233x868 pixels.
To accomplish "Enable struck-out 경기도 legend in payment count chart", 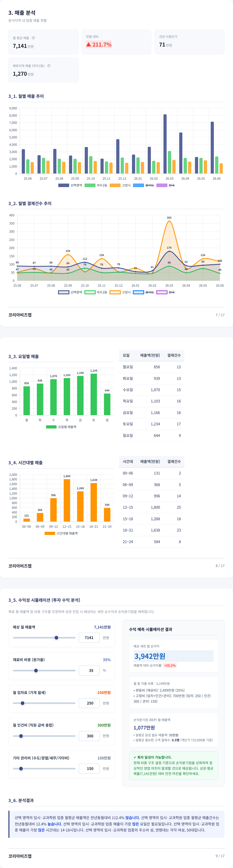I will [144, 292].
